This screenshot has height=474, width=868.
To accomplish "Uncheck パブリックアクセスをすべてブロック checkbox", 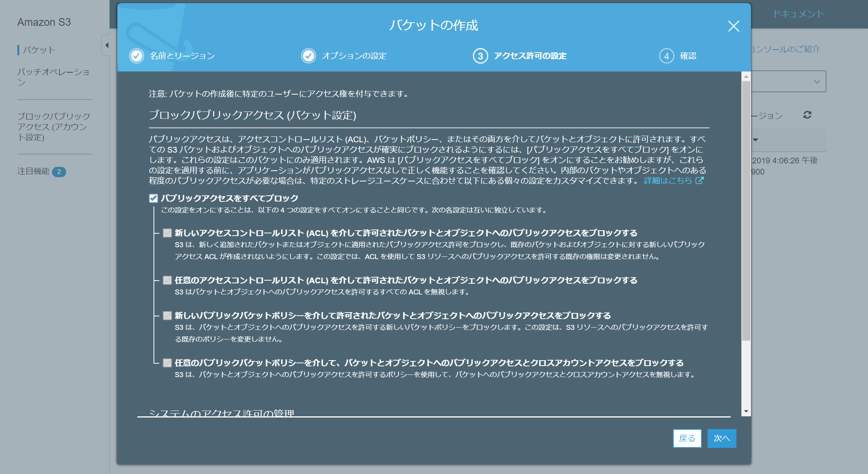I will [154, 198].
